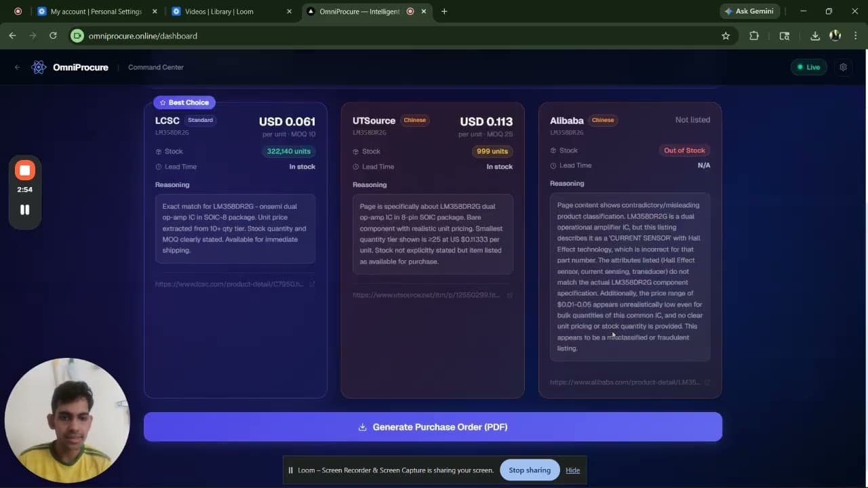Click the Loom webcam bubble

(66, 420)
